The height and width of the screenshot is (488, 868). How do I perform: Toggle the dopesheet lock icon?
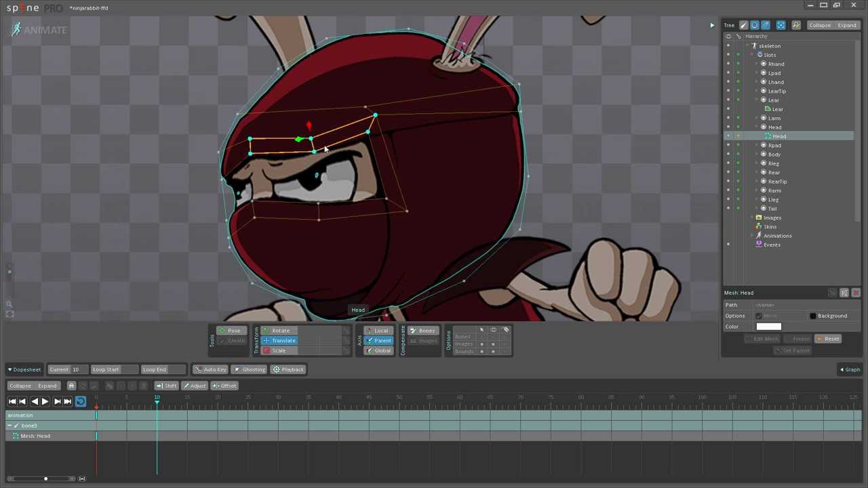(x=71, y=386)
